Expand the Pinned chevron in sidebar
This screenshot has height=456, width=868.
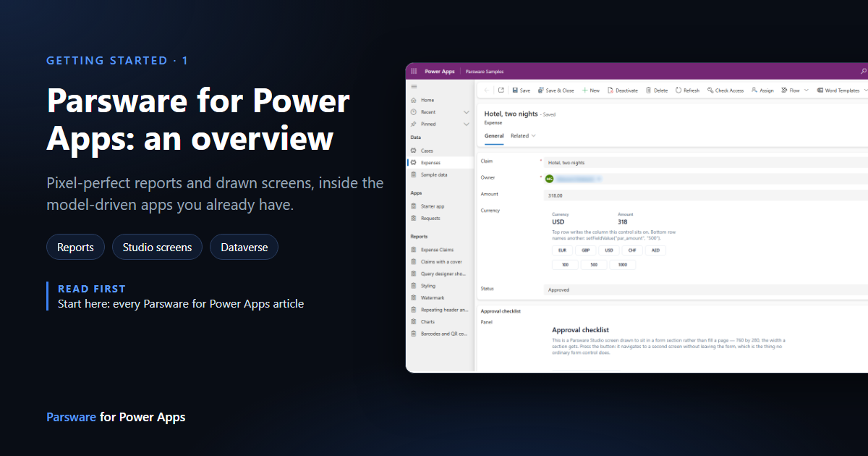click(467, 124)
